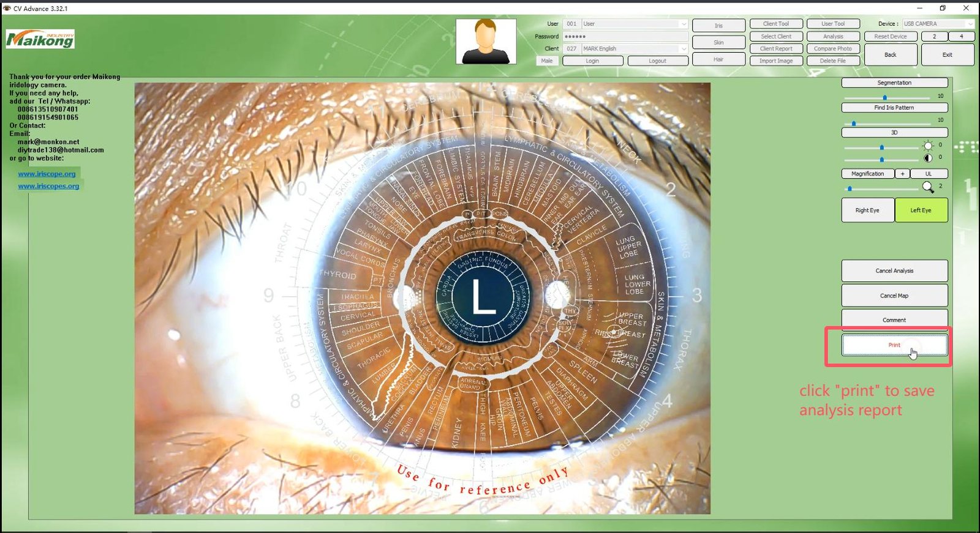The image size is (980, 533).
Task: Click the Select Client button
Action: coord(776,36)
